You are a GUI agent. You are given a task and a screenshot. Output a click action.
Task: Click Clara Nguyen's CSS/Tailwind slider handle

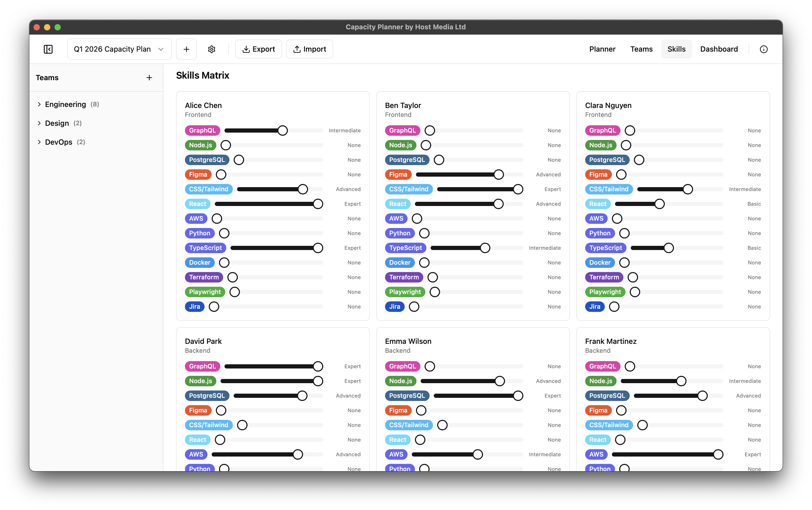tap(688, 189)
